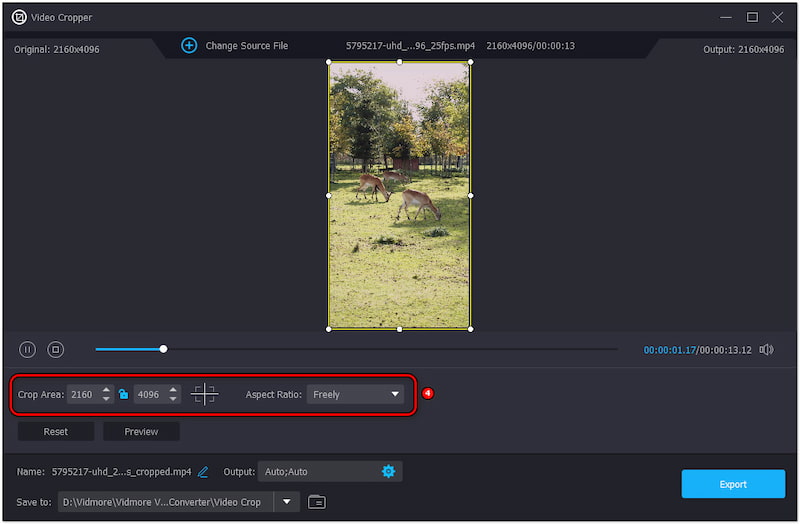The width and height of the screenshot is (800, 524).
Task: Export the cropped video
Action: 733,484
